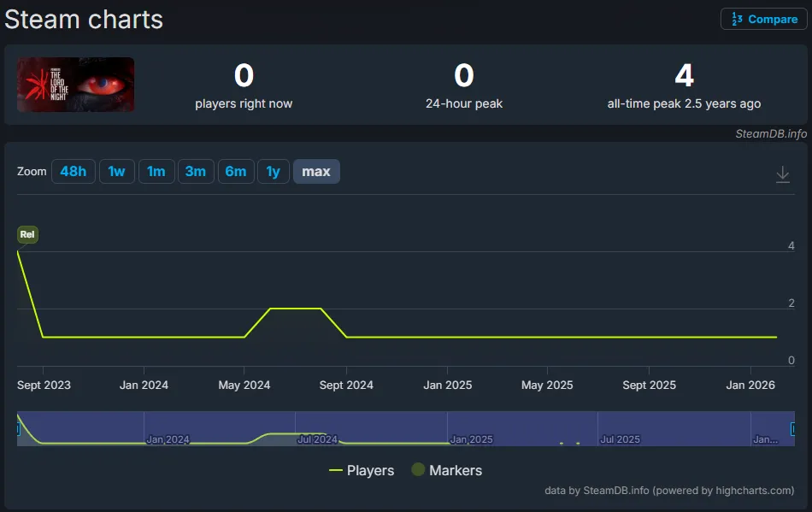Click Jul 2024 in the navigator timeline

317,439
